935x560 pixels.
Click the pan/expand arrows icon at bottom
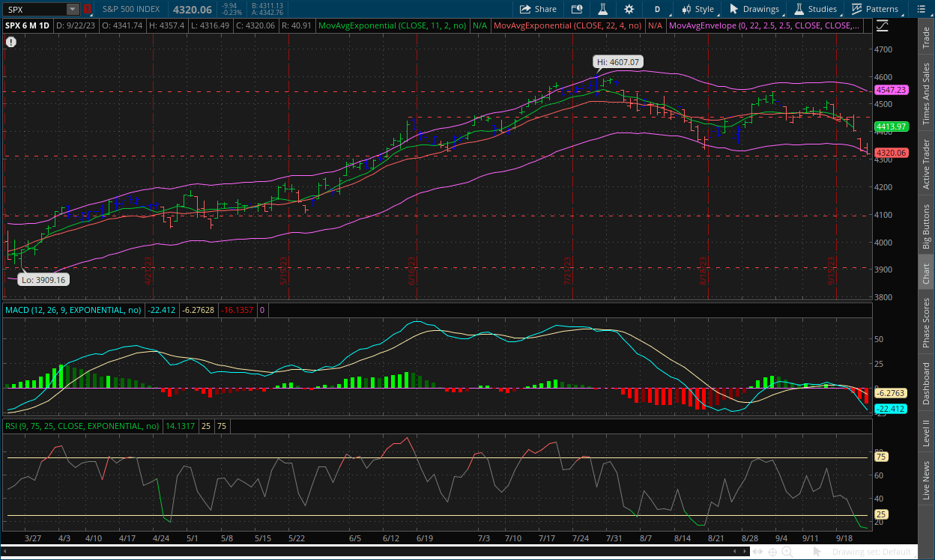point(759,552)
